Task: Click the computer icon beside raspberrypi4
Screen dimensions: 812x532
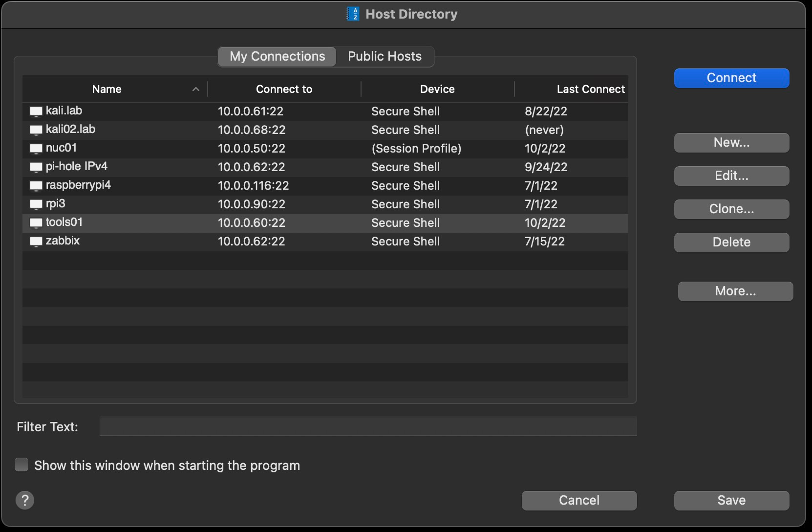Action: pos(36,185)
